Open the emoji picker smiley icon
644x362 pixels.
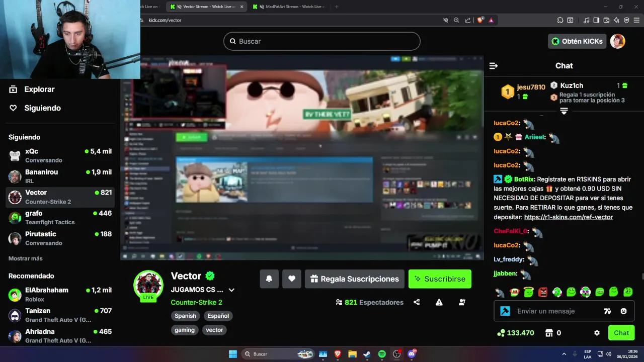624,311
